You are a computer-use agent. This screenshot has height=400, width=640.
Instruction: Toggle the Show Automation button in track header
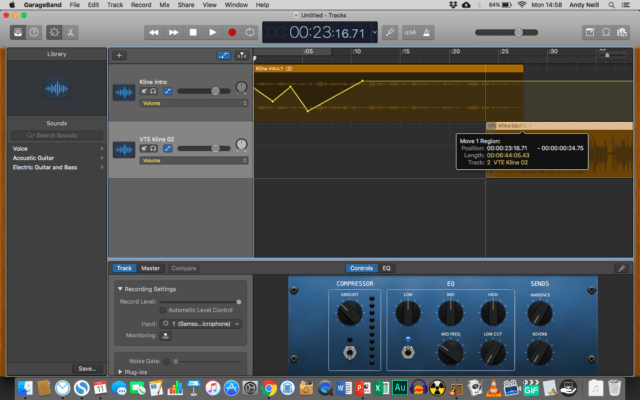point(224,56)
